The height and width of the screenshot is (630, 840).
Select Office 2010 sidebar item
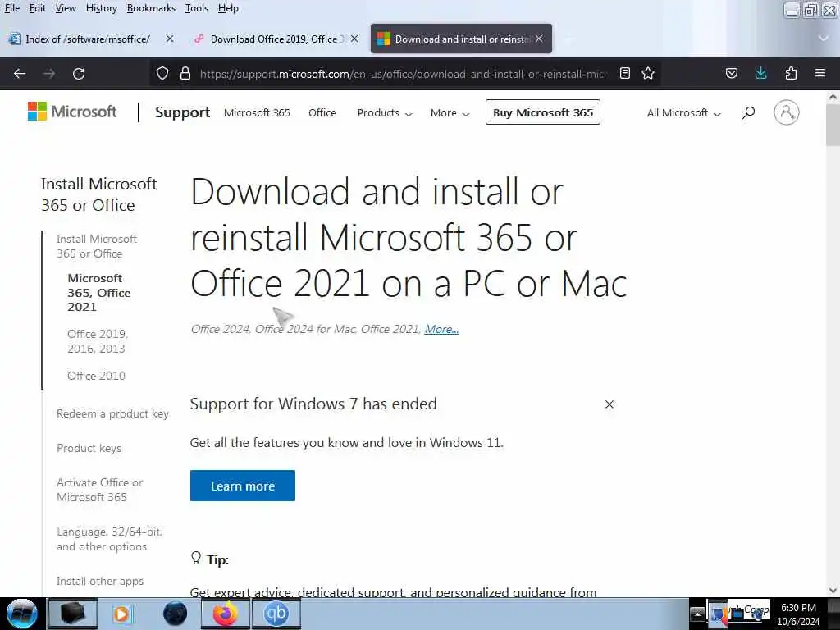coord(97,376)
